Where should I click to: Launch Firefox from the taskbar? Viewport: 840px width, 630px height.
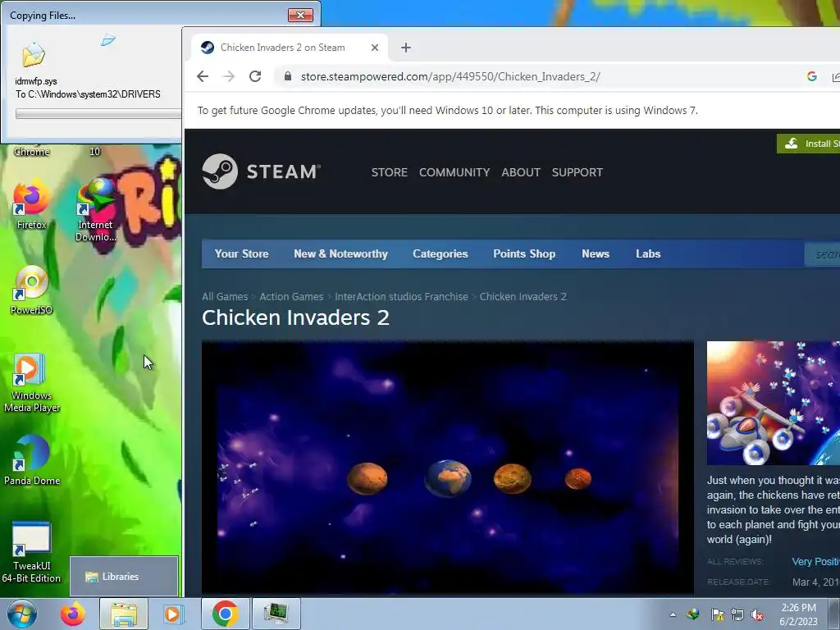[x=73, y=614]
